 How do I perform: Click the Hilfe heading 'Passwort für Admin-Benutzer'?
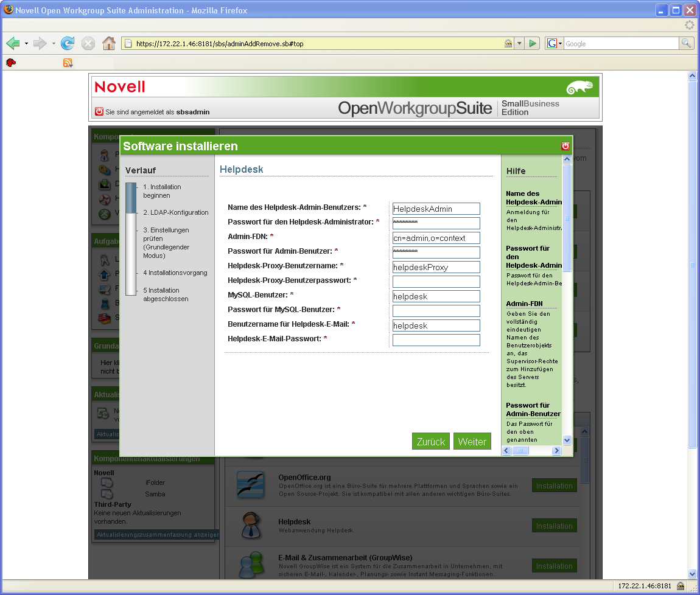click(533, 409)
